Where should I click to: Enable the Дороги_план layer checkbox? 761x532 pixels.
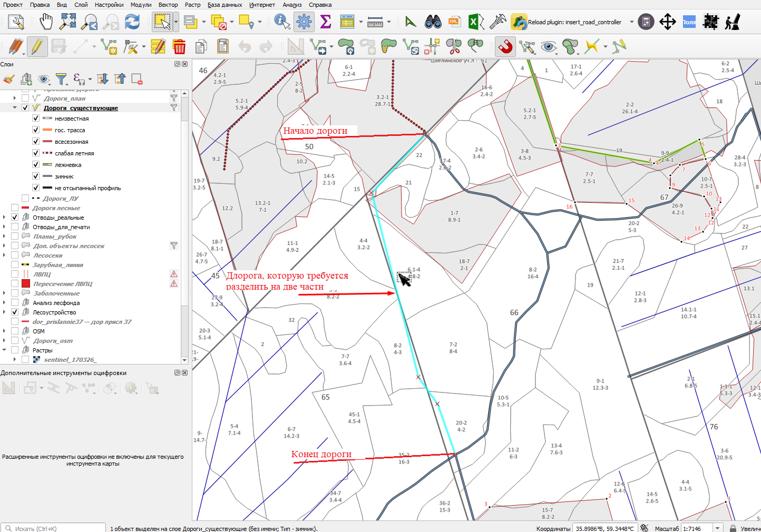coord(25,98)
